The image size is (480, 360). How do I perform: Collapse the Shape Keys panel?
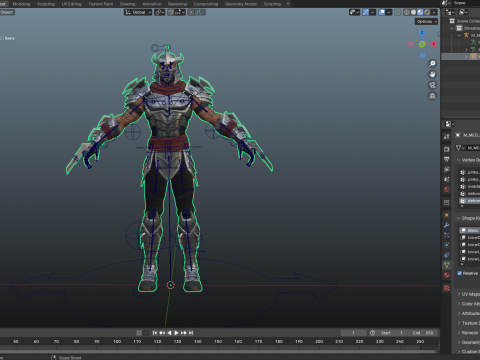[459, 218]
